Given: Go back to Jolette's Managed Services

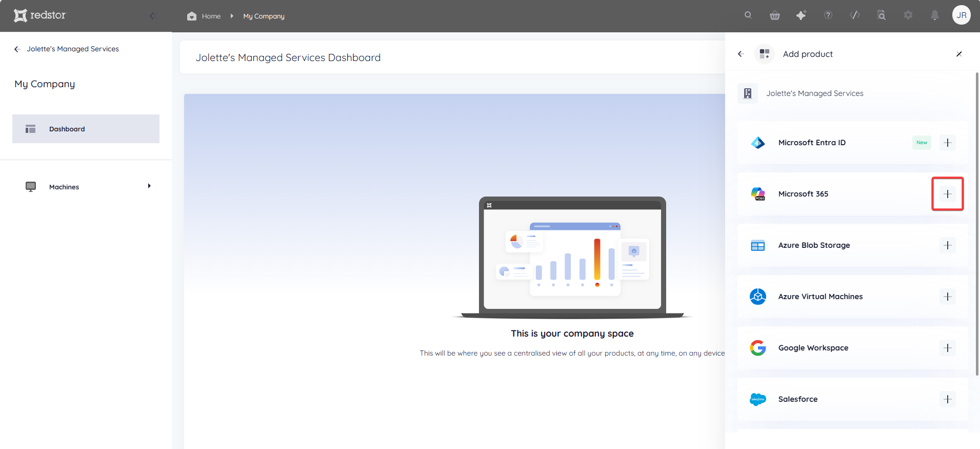Looking at the screenshot, I should 67,49.
